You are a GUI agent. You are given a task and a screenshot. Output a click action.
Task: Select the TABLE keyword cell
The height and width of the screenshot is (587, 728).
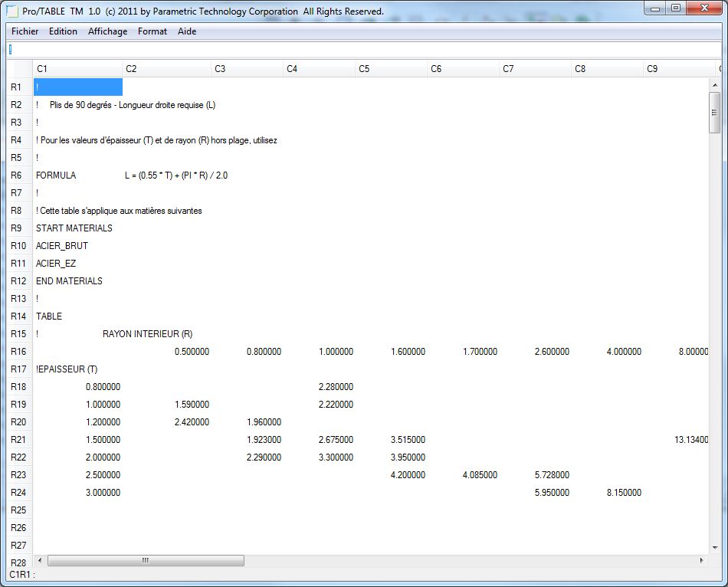point(49,316)
